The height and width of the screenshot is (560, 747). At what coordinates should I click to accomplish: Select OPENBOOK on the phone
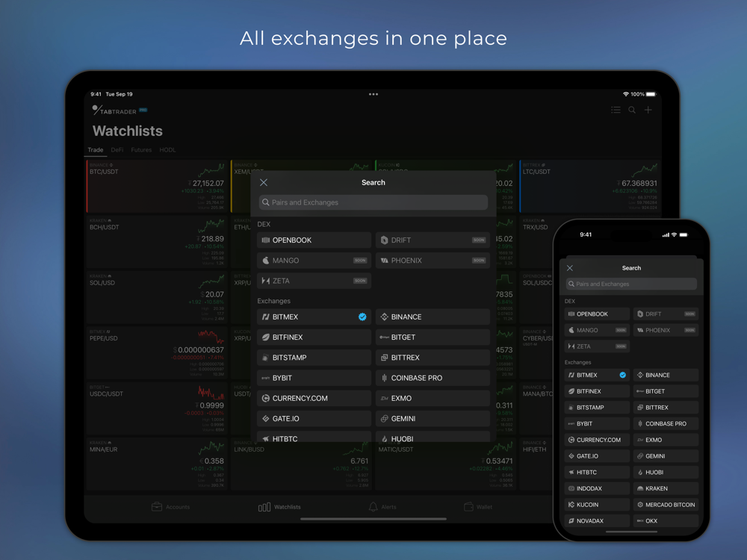click(x=597, y=314)
